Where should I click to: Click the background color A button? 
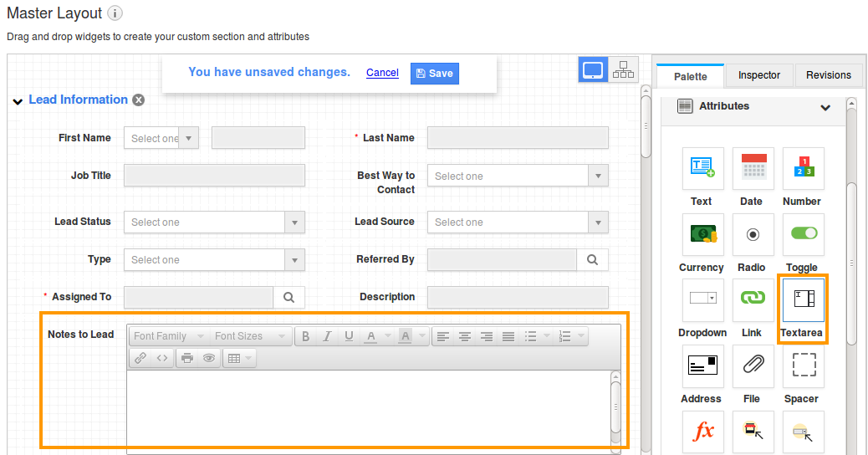pos(406,336)
